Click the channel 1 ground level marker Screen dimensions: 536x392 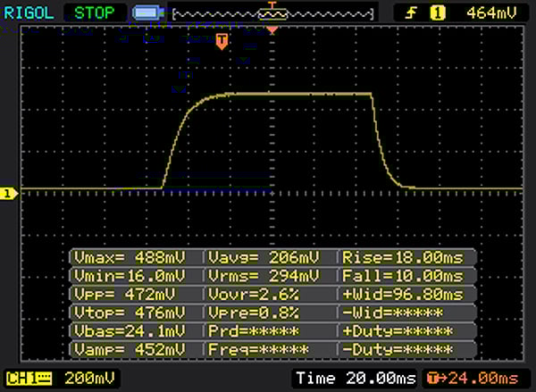(8, 194)
